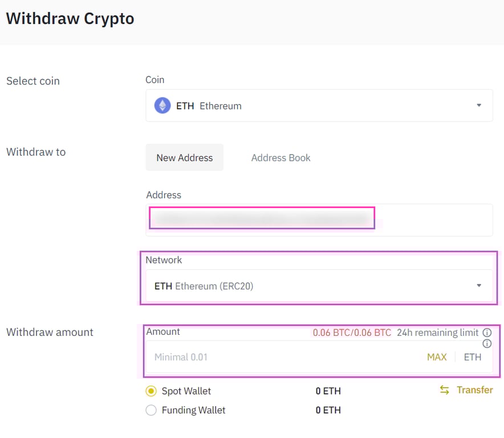Open the Coin dropdown showing ETH Ethereum
The width and height of the screenshot is (504, 438).
319,106
